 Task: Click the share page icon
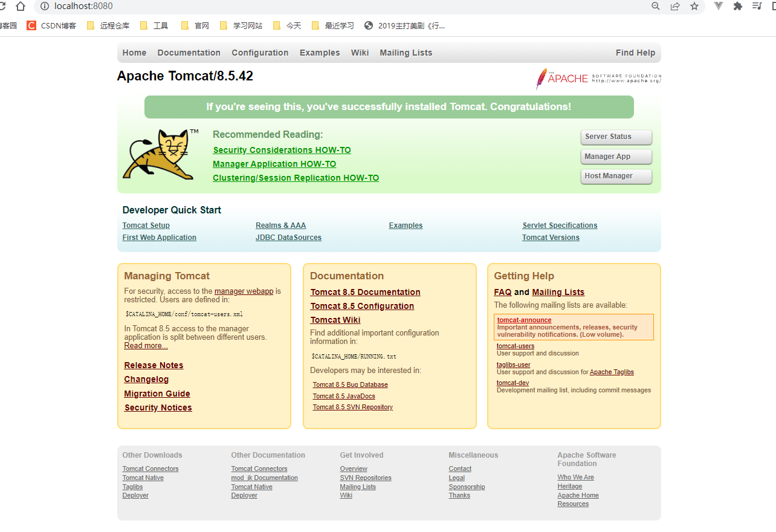click(675, 6)
